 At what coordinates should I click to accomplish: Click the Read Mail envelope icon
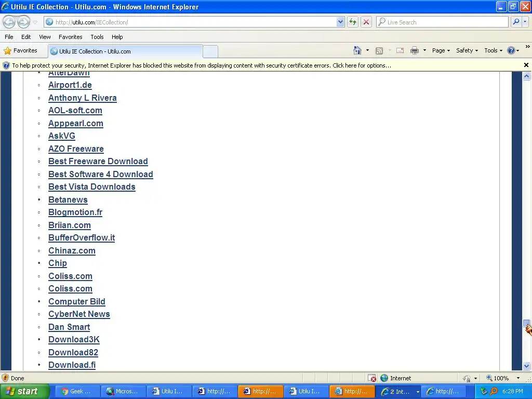[x=400, y=50]
